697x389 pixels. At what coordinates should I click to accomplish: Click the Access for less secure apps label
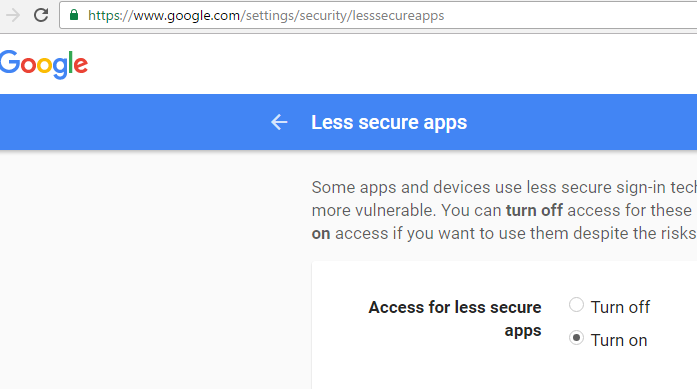pyautogui.click(x=455, y=319)
